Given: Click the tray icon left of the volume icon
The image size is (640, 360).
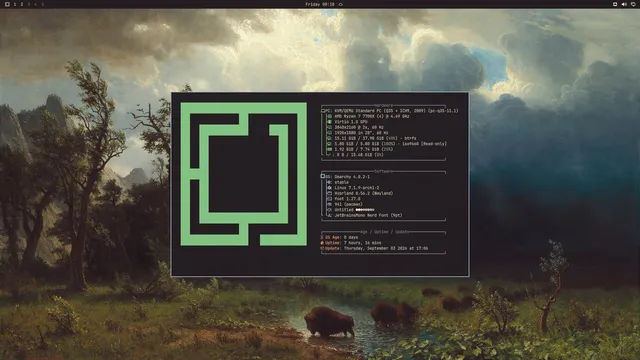Looking at the screenshot, I should (615, 4).
